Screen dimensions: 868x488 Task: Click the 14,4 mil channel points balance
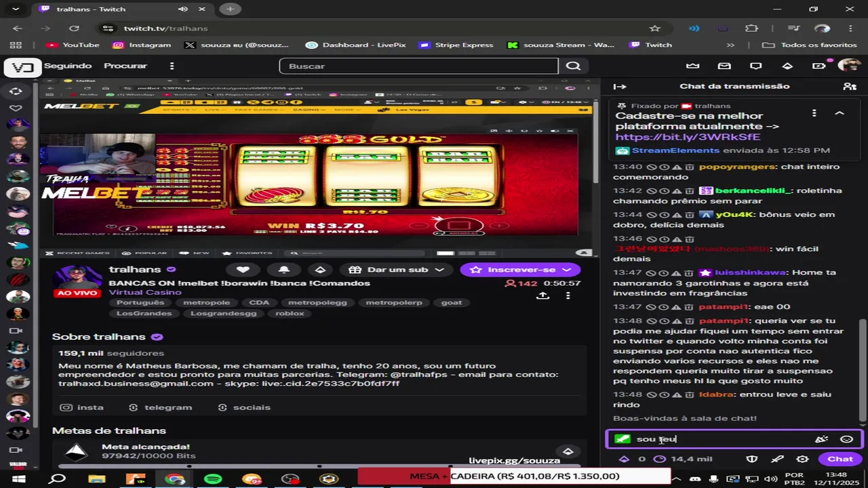pyautogui.click(x=683, y=459)
